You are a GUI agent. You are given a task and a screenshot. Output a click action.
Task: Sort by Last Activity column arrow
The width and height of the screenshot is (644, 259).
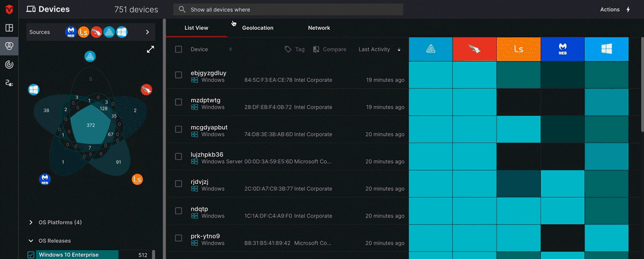399,50
